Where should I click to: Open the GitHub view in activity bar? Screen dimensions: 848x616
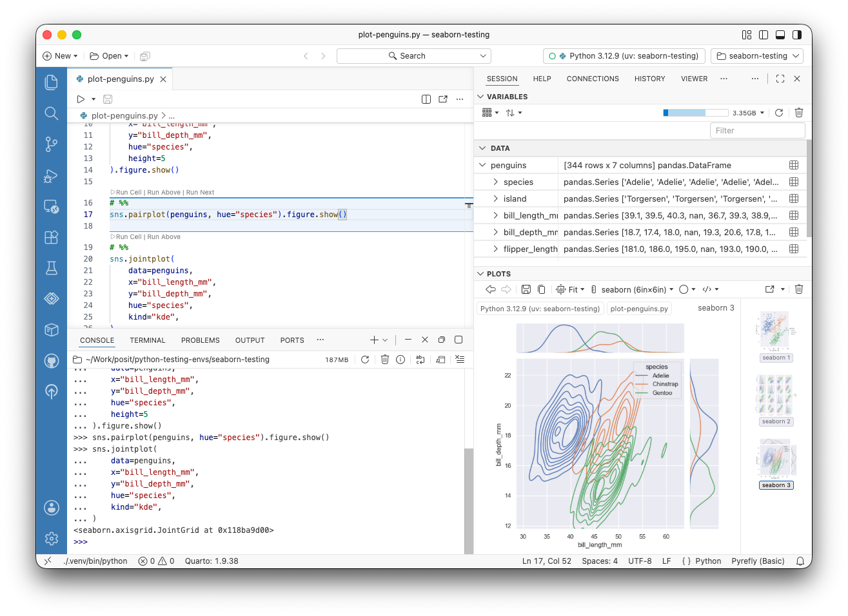52,361
